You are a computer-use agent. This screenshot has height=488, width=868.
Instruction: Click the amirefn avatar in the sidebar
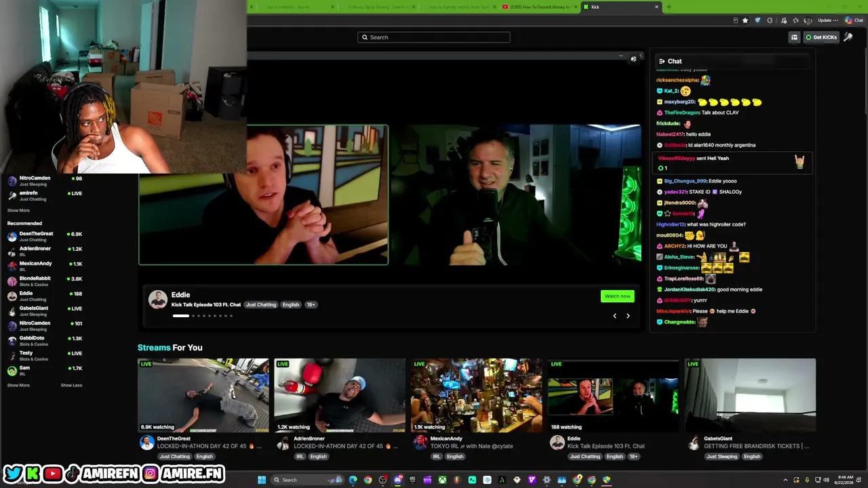(12, 196)
